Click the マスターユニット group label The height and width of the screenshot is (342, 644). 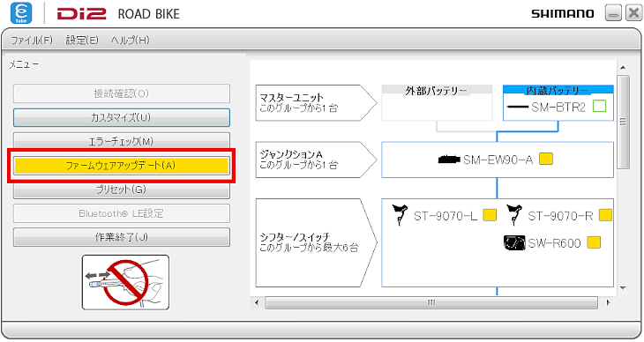tap(316, 102)
